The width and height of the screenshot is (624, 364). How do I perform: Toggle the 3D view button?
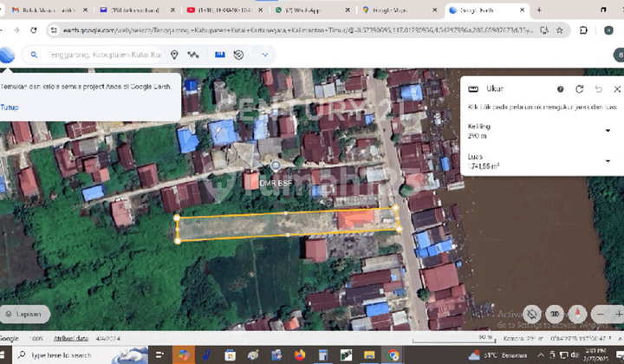tap(555, 314)
